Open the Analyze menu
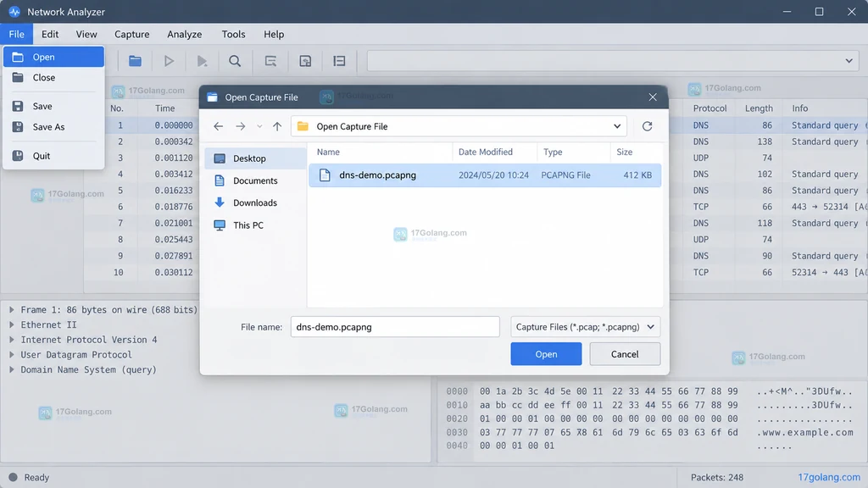Image resolution: width=868 pixels, height=488 pixels. 184,34
